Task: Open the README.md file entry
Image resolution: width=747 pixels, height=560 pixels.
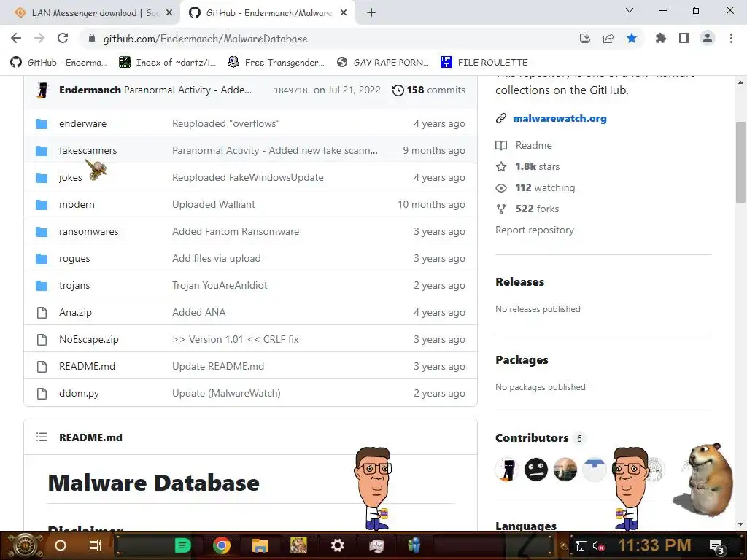Action: coord(88,366)
